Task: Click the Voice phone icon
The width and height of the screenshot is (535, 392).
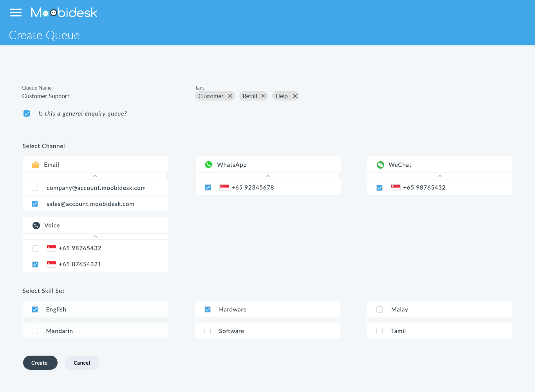Action: click(x=36, y=225)
